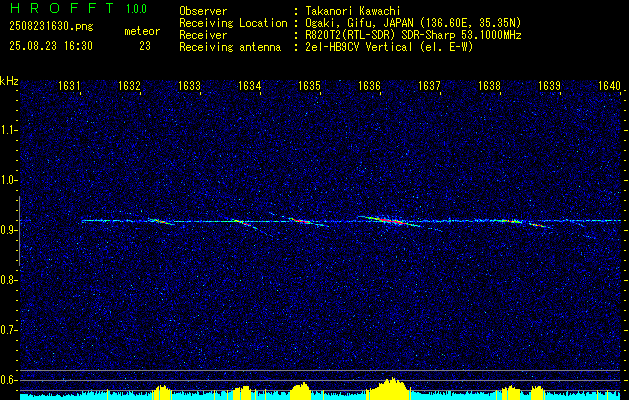Click the 1640 time axis label
Image resolution: width=629 pixels, height=400 pixels.
(x=609, y=86)
